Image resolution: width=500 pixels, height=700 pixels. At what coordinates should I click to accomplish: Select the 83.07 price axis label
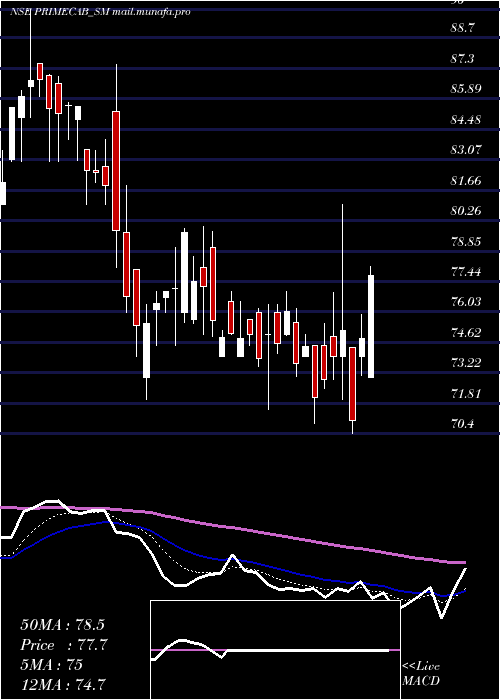pos(466,150)
